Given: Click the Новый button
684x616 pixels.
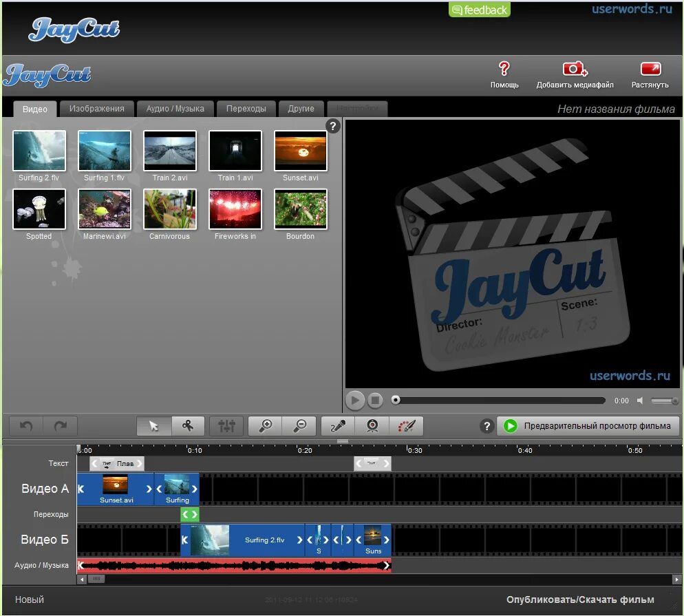Looking at the screenshot, I should [x=29, y=599].
